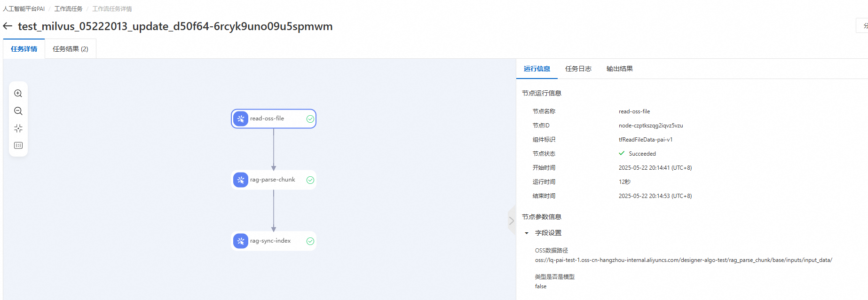Image resolution: width=868 pixels, height=300 pixels.
Task: Select the rag-sync-index node label
Action: pos(270,241)
